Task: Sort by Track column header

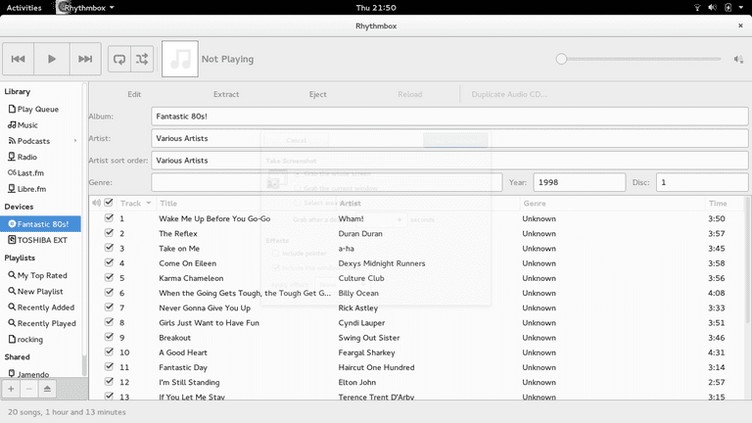Action: click(x=135, y=203)
